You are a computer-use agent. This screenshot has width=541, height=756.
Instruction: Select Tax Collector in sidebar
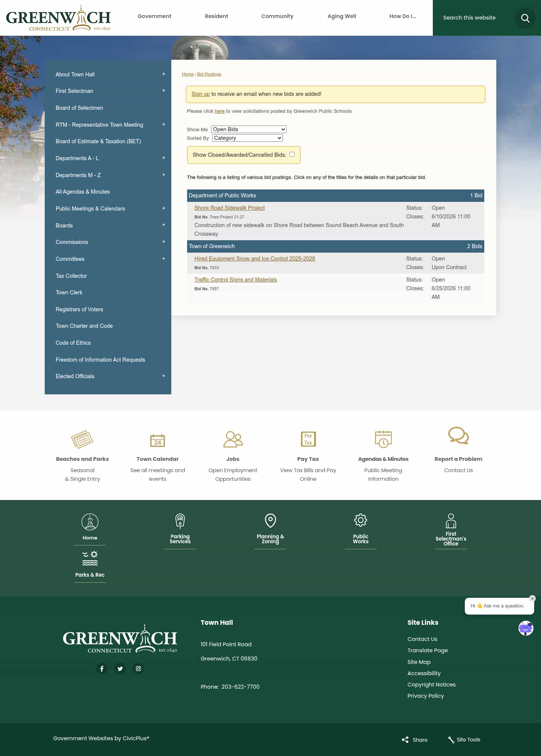(71, 276)
